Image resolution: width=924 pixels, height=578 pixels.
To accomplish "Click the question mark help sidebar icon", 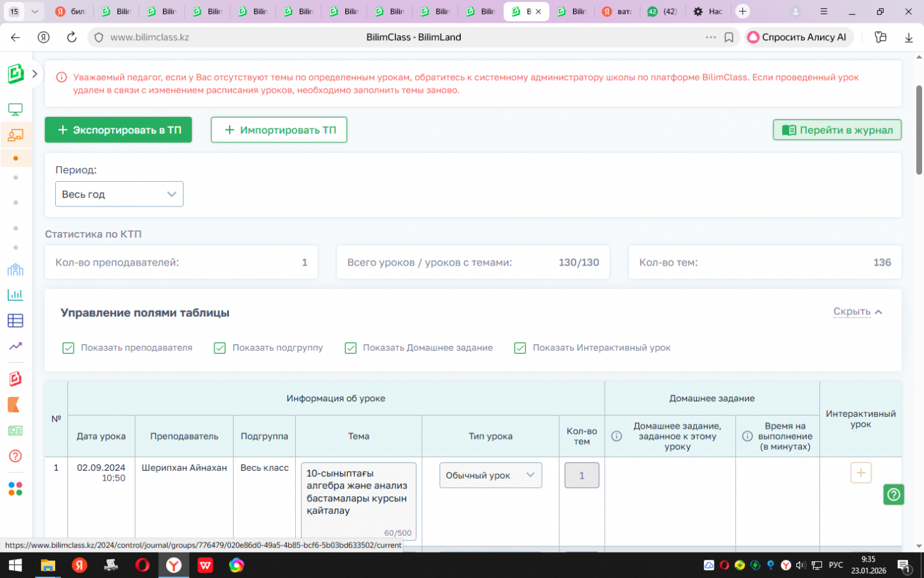I will pos(15,456).
